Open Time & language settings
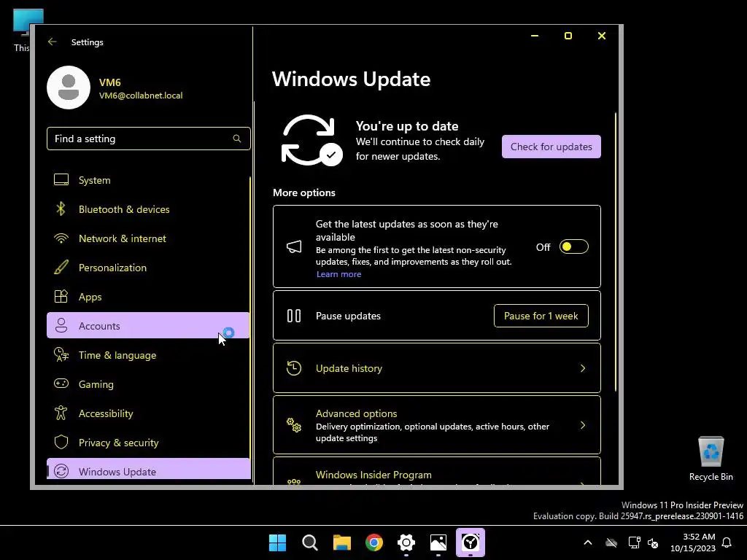Image resolution: width=747 pixels, height=560 pixels. [x=148, y=355]
